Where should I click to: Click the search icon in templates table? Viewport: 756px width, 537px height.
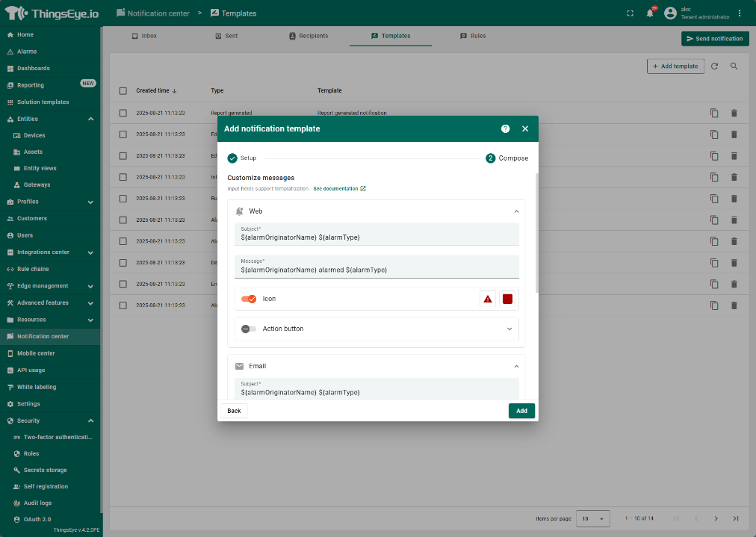[x=734, y=66]
